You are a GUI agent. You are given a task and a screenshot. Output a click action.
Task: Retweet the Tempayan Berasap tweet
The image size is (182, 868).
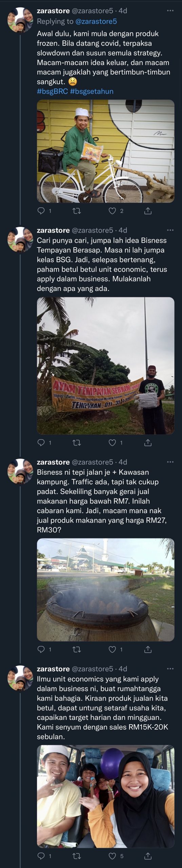(x=77, y=442)
